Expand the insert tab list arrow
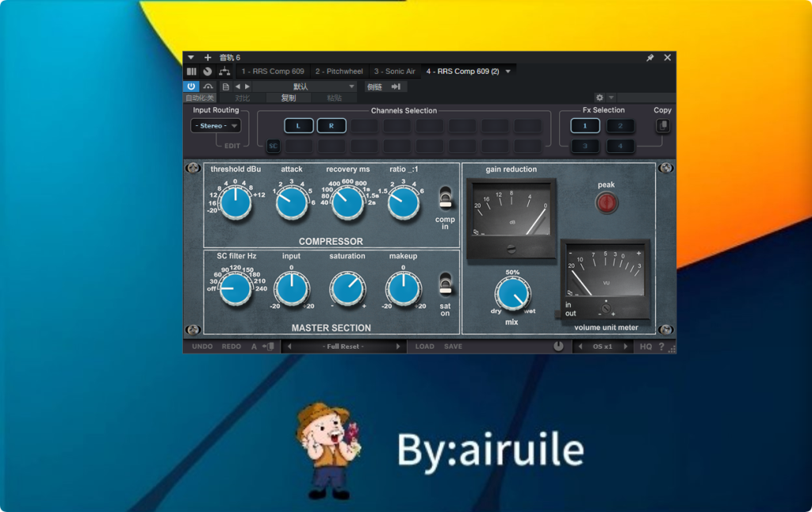812x512 pixels. point(508,71)
